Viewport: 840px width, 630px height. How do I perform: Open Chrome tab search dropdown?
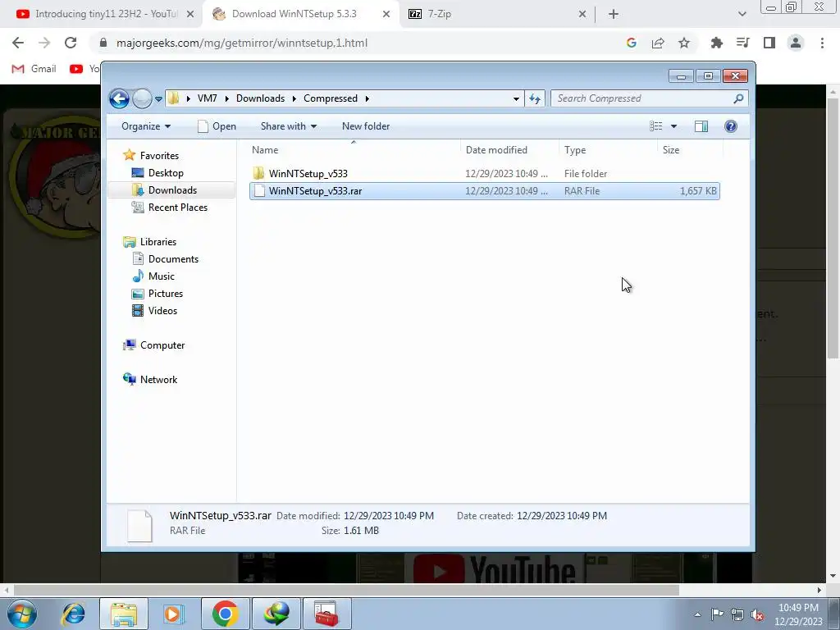point(742,15)
